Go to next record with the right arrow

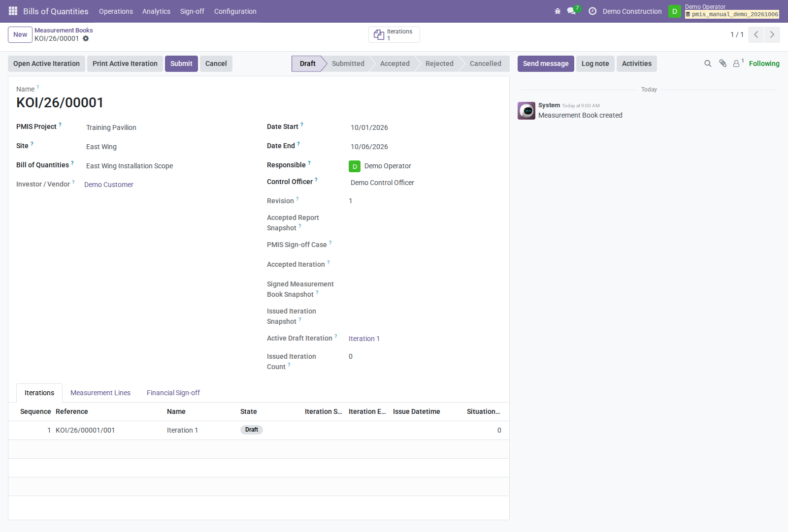click(x=772, y=34)
